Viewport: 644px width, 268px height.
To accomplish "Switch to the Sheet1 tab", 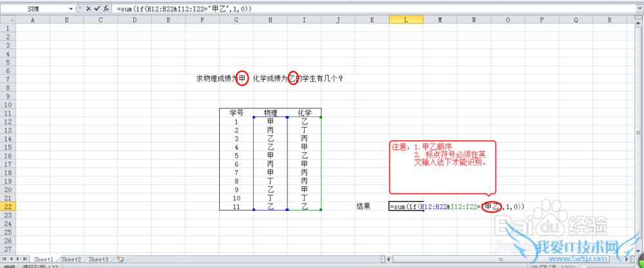I will [x=44, y=260].
